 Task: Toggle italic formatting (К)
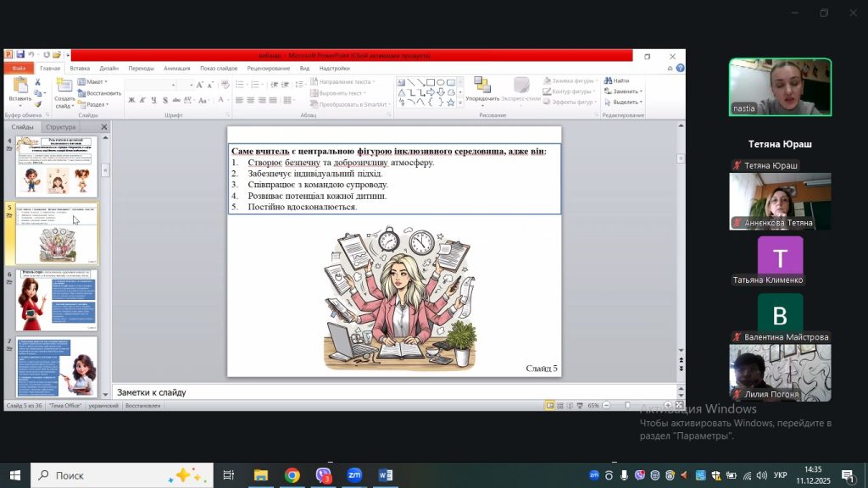142,101
